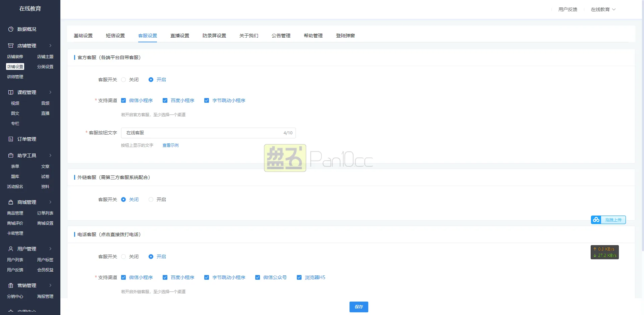Image resolution: width=644 pixels, height=315 pixels.
Task: Click the 助学工具 learning tools icon
Action: tap(10, 155)
